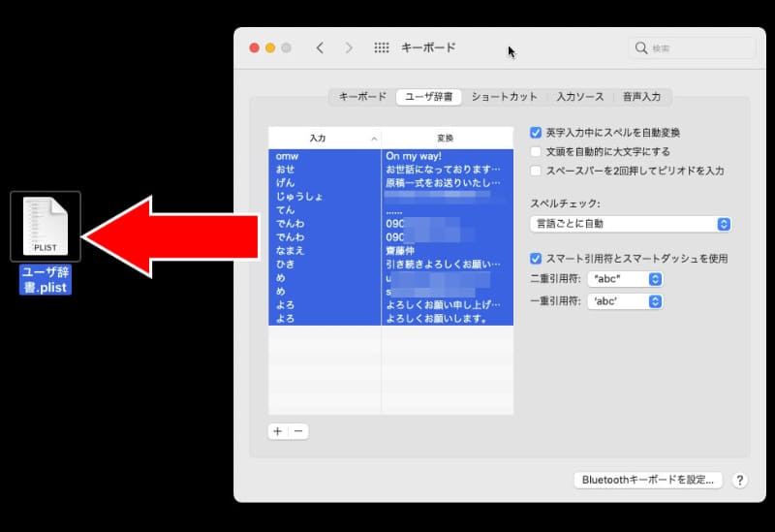The height and width of the screenshot is (532, 775).
Task: Show all preferences grid icon
Action: click(x=382, y=47)
